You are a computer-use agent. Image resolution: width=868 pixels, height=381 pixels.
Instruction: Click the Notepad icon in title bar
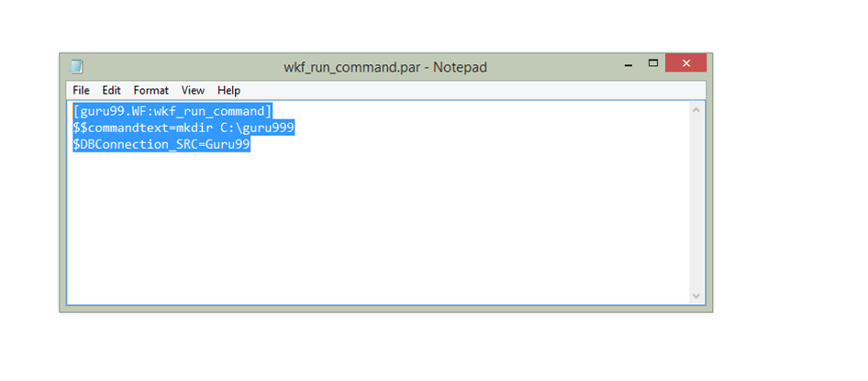point(76,67)
